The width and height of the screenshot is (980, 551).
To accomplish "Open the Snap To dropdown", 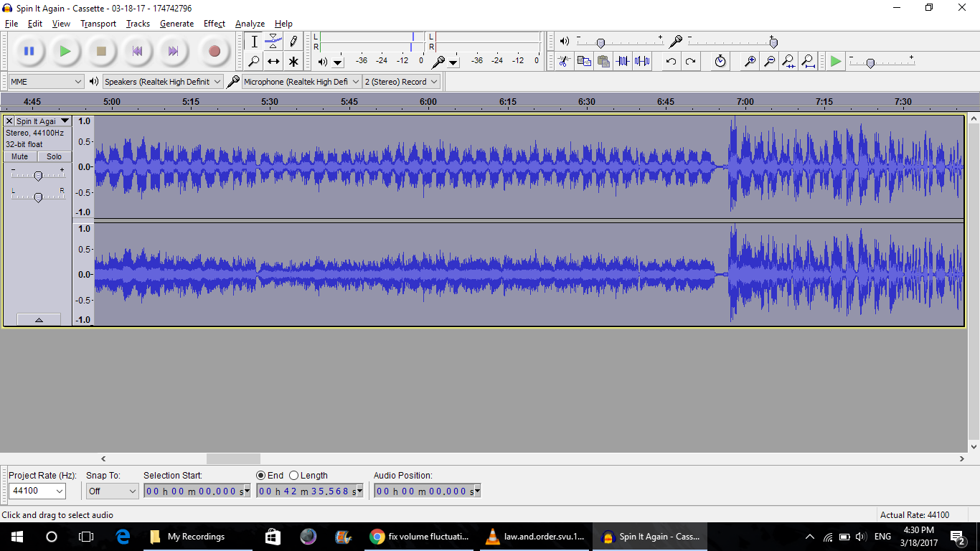I will (x=112, y=491).
